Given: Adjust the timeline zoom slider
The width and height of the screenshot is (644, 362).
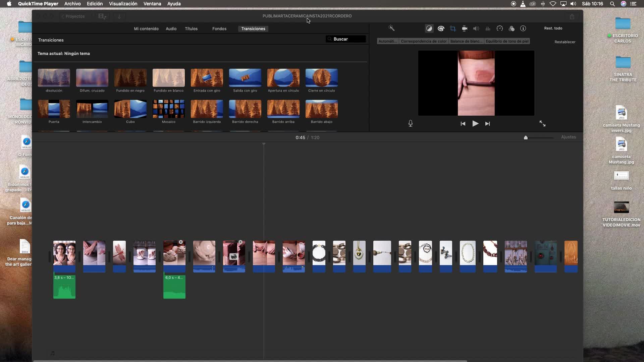Looking at the screenshot, I should click(x=526, y=137).
